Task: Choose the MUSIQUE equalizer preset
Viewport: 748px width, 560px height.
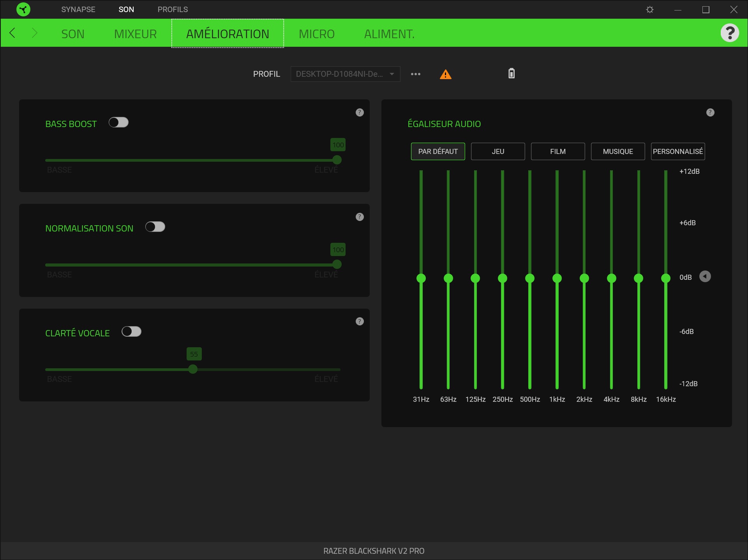Action: [617, 152]
